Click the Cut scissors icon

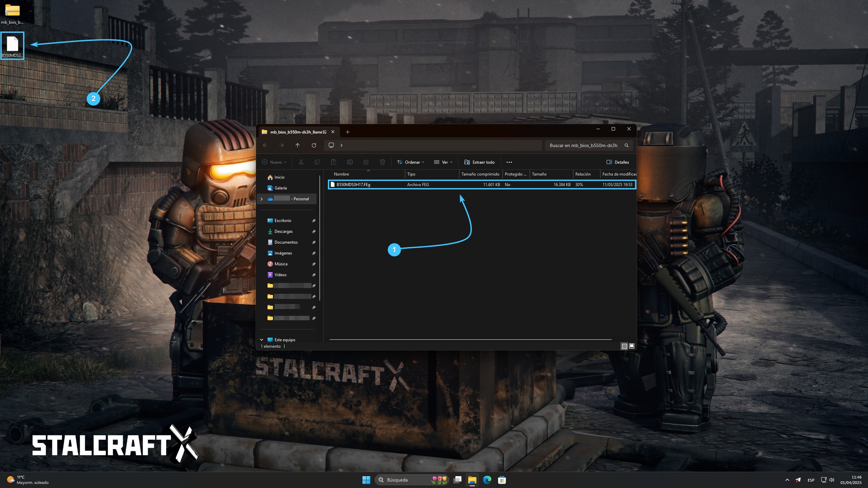pos(301,162)
